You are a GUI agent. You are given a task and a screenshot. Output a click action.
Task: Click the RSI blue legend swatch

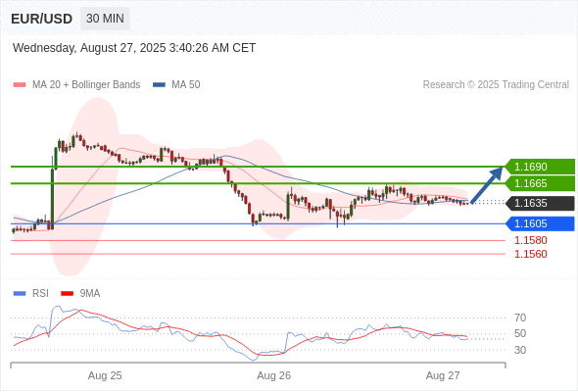(20, 294)
